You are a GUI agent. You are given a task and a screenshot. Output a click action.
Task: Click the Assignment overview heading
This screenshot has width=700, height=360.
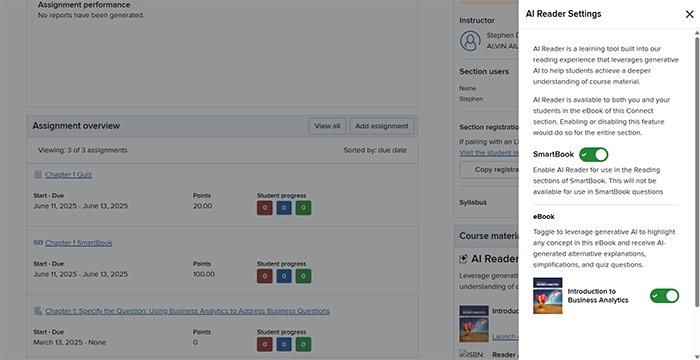coord(76,126)
